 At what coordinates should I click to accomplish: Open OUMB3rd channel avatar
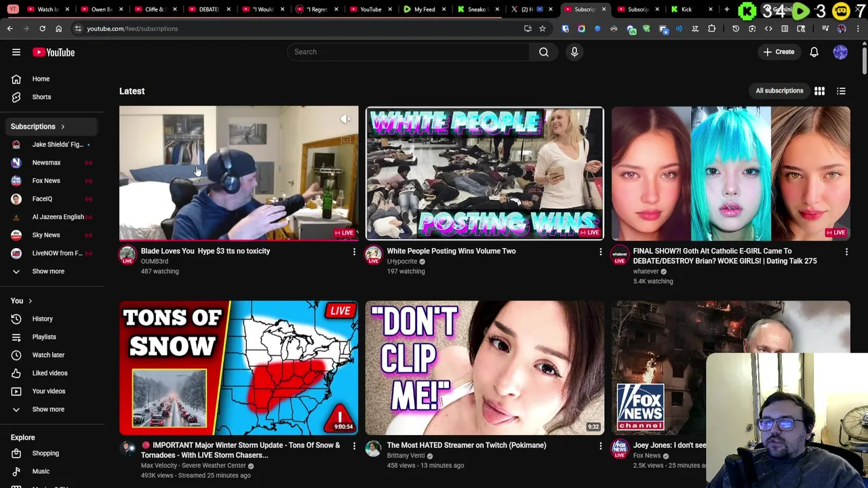[x=127, y=256]
